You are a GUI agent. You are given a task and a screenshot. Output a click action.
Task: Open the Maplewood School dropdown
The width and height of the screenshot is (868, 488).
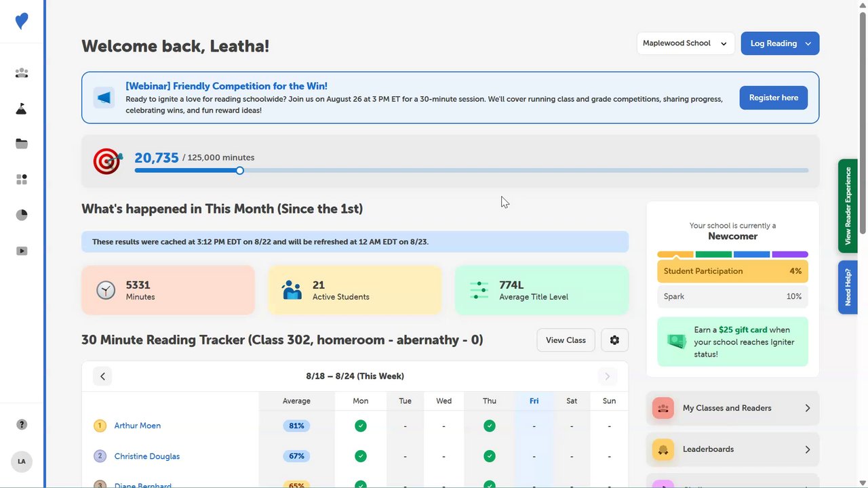[x=686, y=43]
